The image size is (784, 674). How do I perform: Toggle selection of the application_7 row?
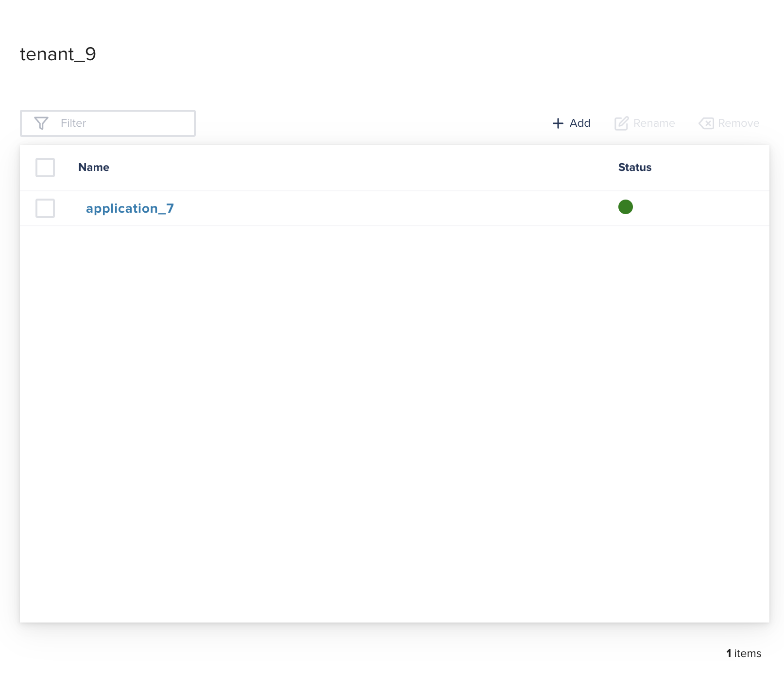pos(44,208)
